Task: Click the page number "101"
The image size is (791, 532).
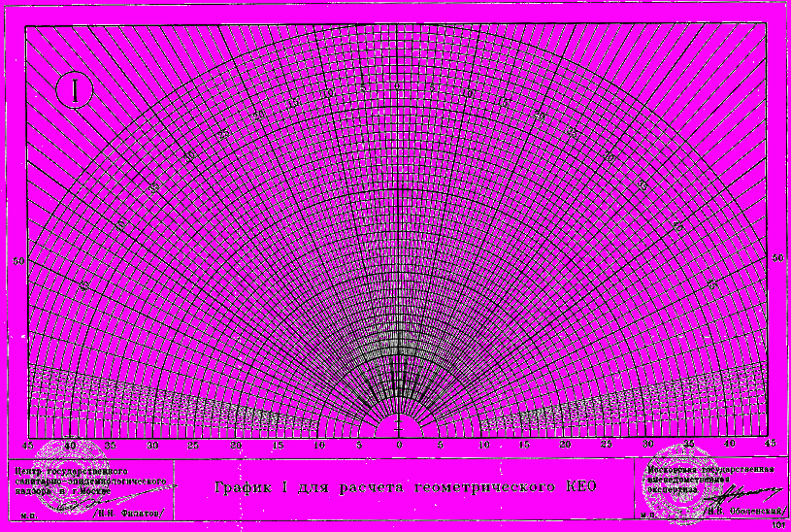Action: (779, 526)
